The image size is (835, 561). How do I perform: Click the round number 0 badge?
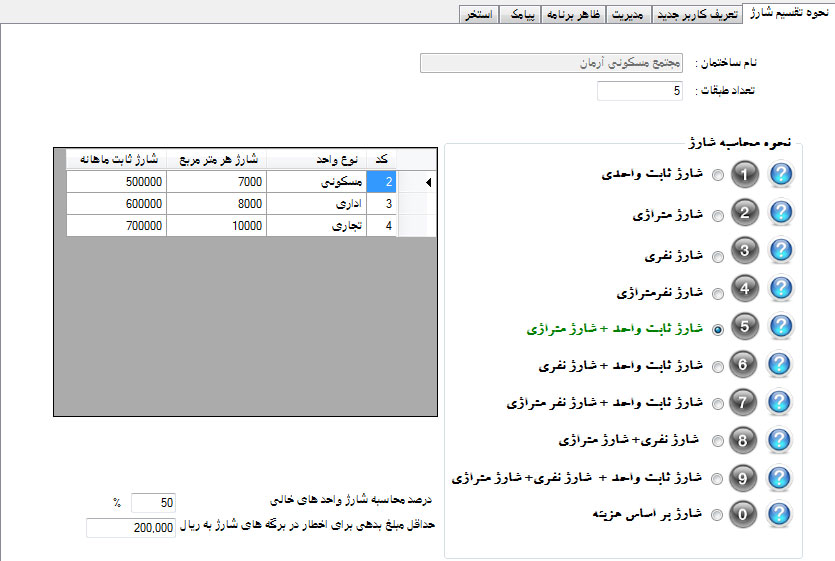point(743,514)
